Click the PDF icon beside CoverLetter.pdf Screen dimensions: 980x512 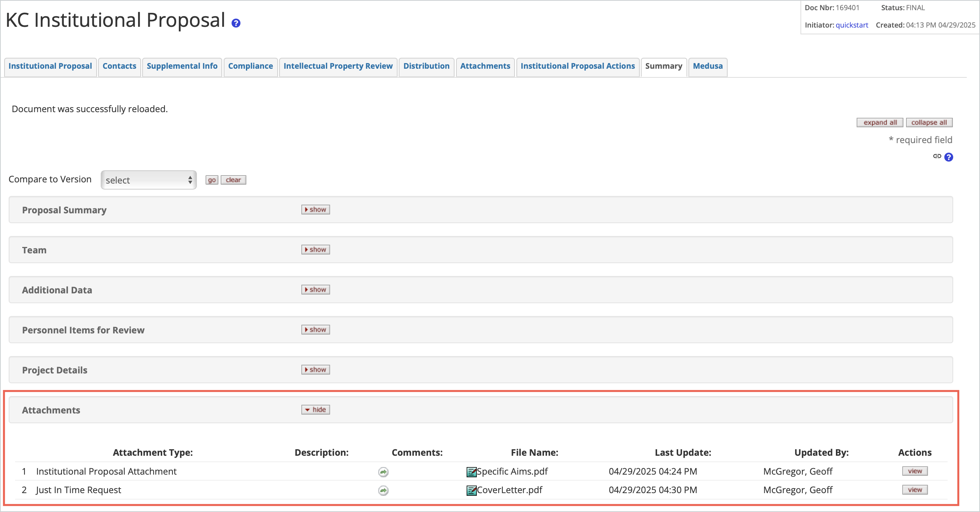pos(472,491)
